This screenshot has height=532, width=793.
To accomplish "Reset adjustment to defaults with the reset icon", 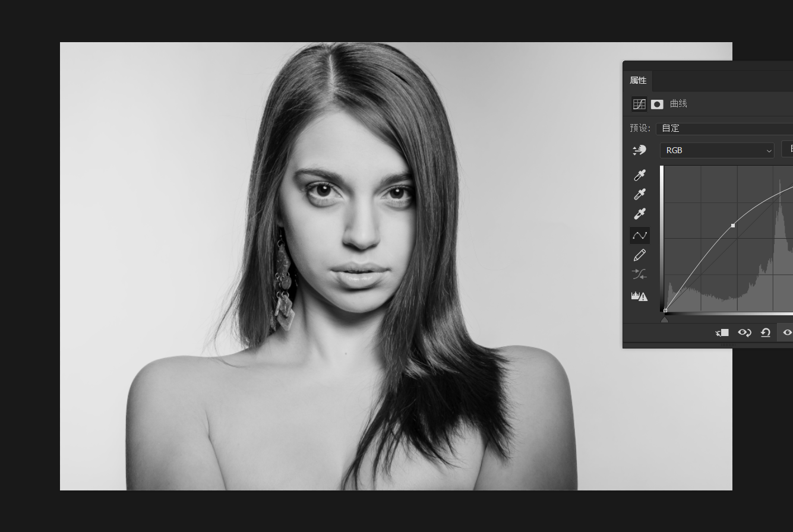I will (766, 332).
